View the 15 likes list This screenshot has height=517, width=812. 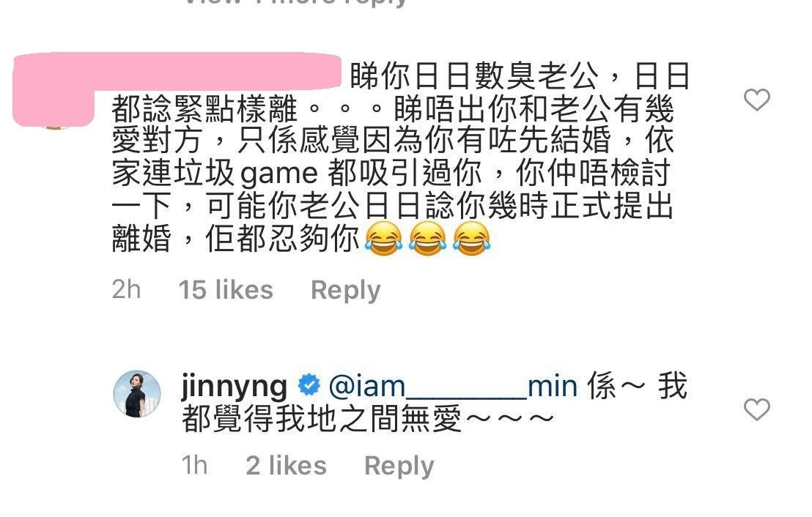(x=226, y=290)
